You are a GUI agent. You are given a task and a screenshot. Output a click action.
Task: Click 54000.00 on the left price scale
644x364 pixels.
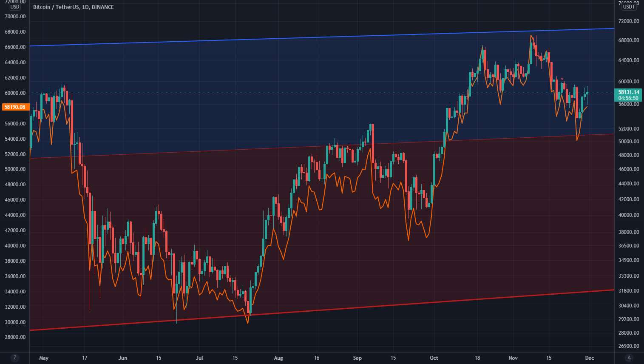point(15,139)
